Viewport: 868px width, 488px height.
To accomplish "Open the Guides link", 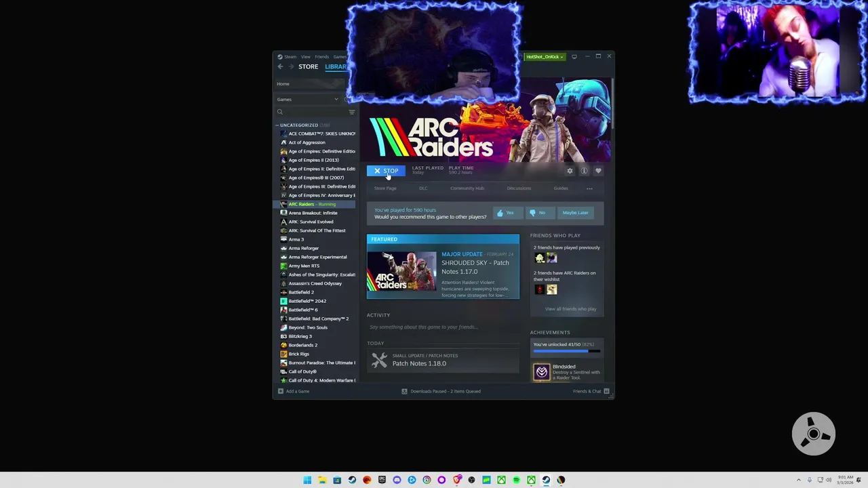I will point(561,188).
